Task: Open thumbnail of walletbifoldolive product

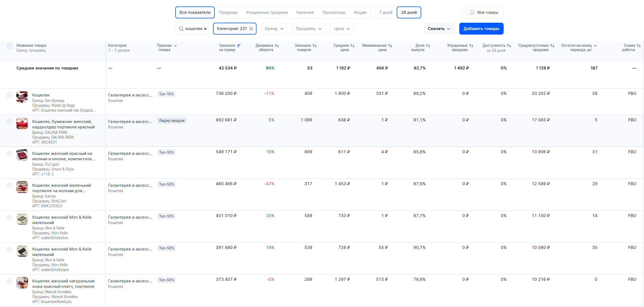Action: point(22,219)
